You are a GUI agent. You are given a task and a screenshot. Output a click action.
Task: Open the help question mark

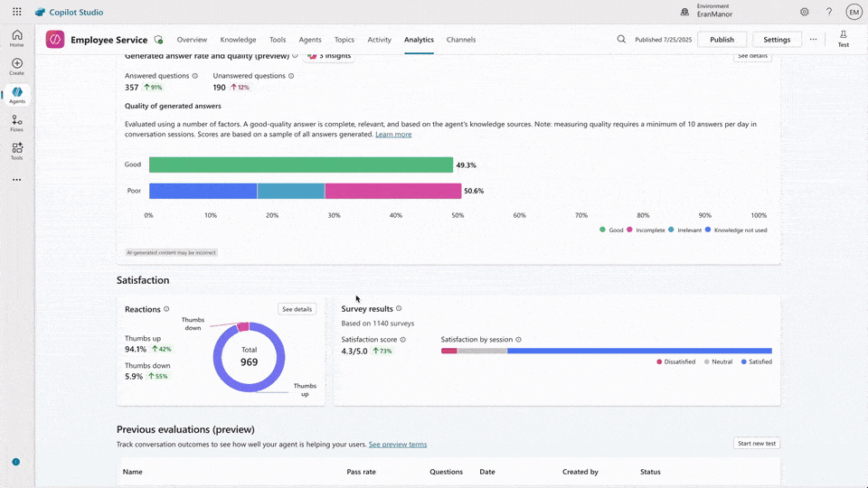[829, 12]
